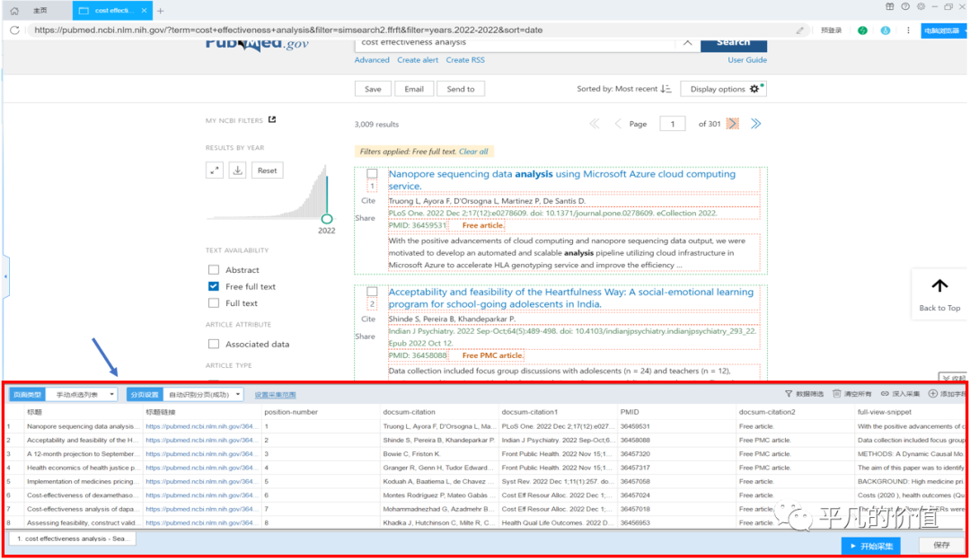Open the Send to menu
970x560 pixels.
click(460, 89)
